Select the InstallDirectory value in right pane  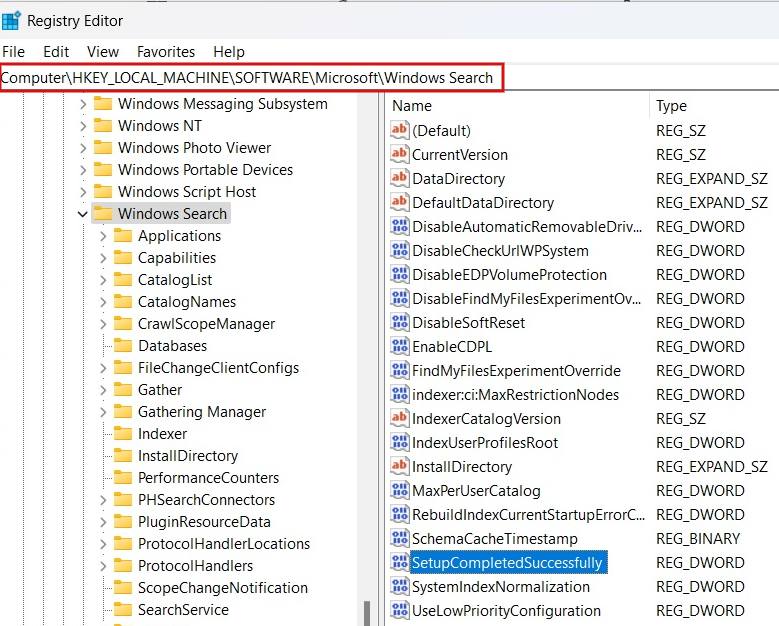[462, 467]
